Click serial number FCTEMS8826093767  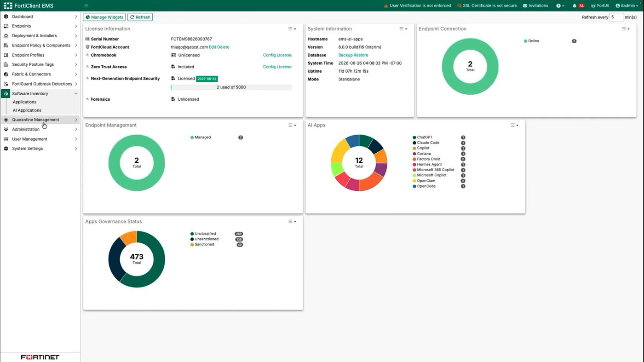point(191,39)
